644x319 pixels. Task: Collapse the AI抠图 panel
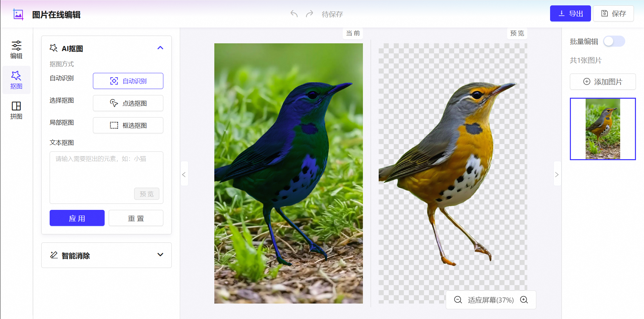click(160, 48)
